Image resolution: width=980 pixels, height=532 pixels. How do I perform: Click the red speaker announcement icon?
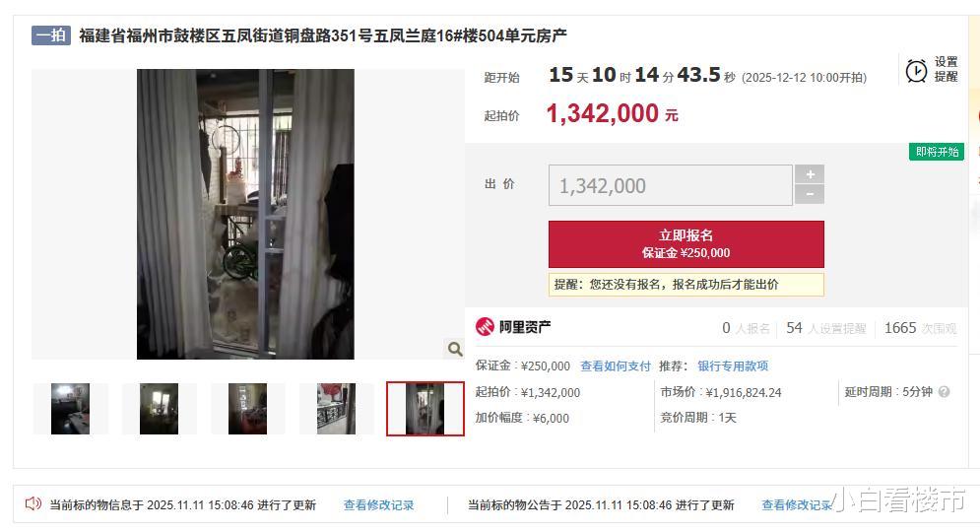[x=33, y=503]
